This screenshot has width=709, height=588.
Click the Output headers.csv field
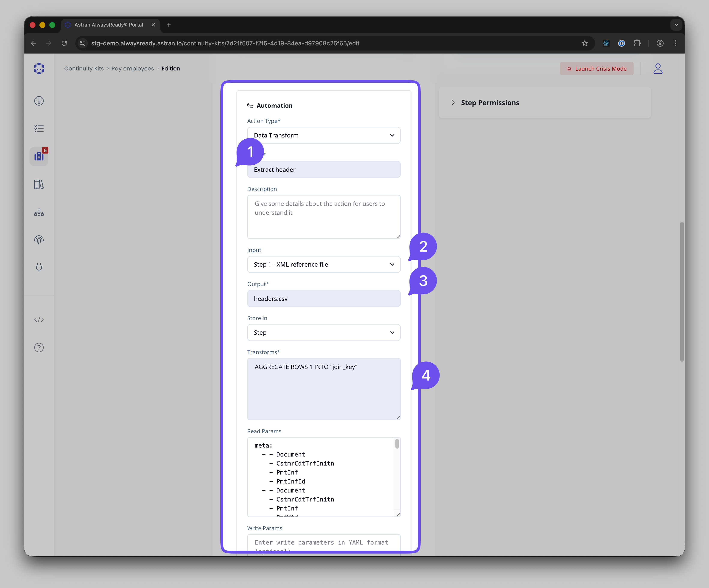tap(323, 299)
